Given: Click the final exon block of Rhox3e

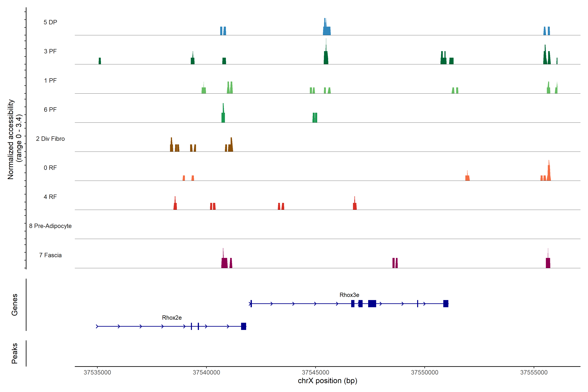Looking at the screenshot, I should pyautogui.click(x=446, y=303).
